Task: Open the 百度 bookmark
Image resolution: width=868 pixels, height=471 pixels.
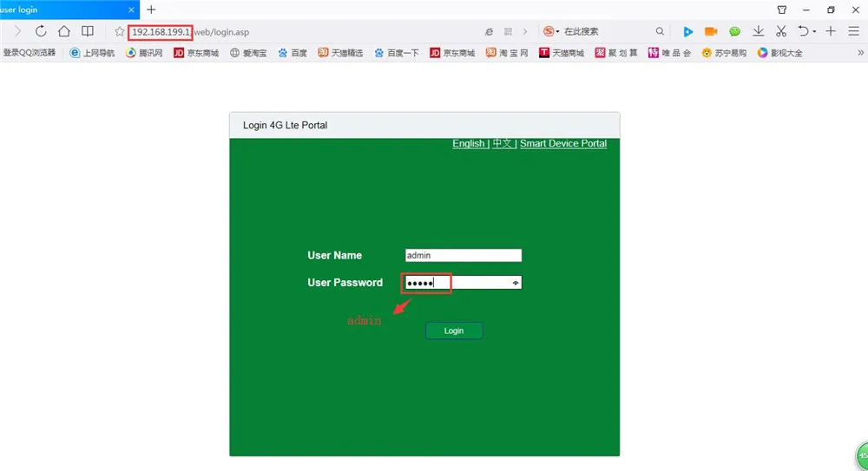Action: pos(293,53)
